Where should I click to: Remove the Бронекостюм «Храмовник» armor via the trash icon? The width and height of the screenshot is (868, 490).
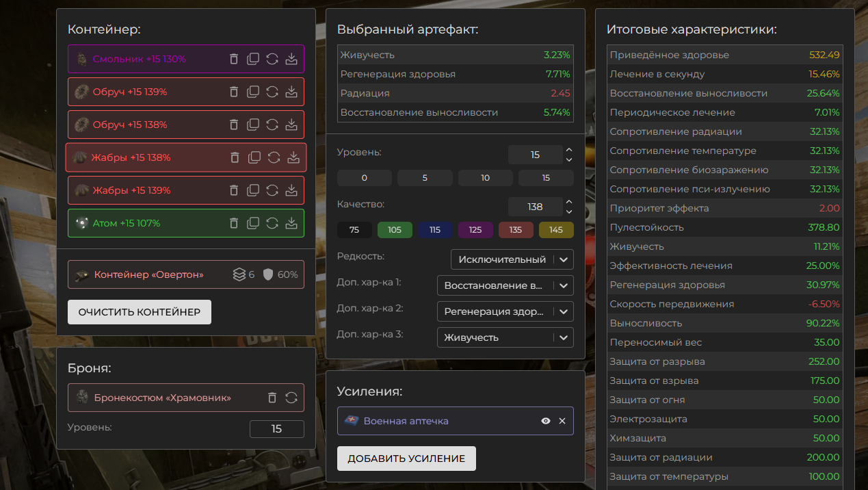[272, 398]
